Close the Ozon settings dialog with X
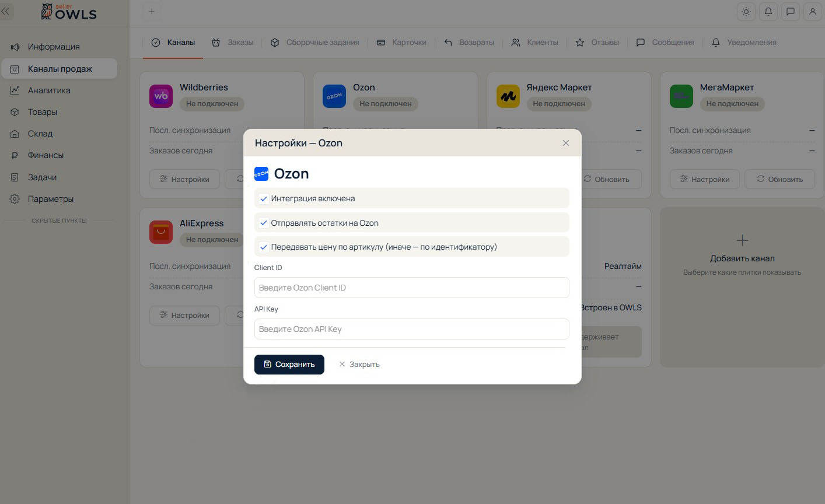Image resolution: width=825 pixels, height=504 pixels. pyautogui.click(x=565, y=143)
